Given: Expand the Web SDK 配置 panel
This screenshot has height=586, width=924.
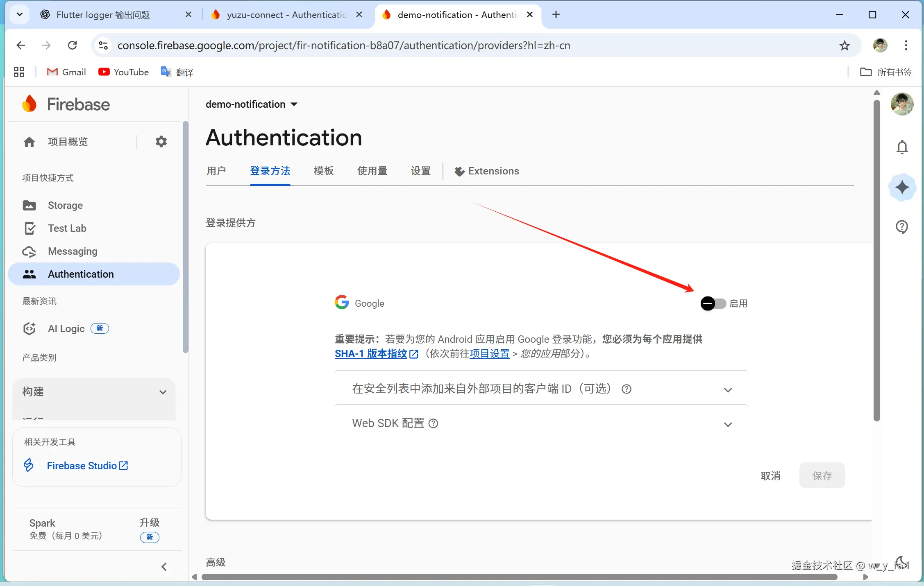Looking at the screenshot, I should point(728,424).
